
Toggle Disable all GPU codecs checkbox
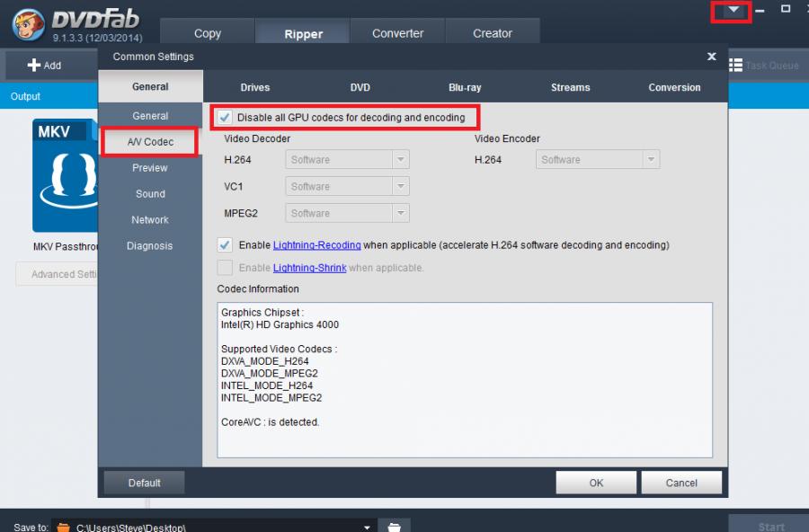coord(225,118)
